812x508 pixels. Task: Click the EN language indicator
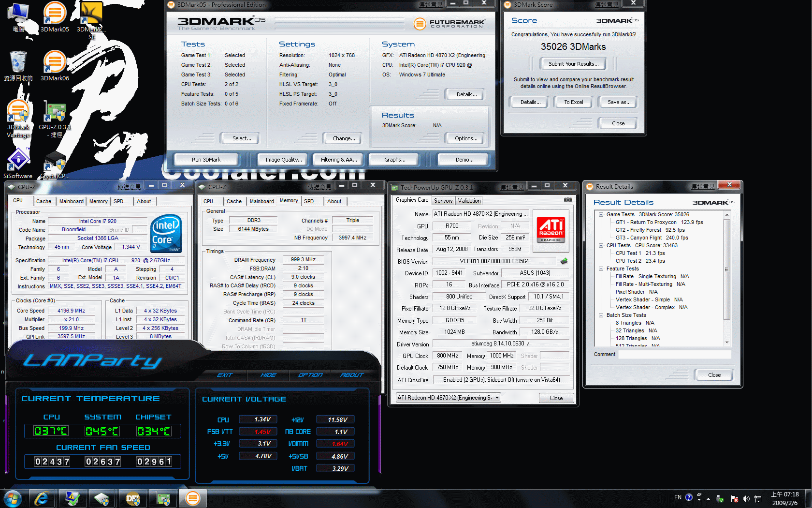678,497
